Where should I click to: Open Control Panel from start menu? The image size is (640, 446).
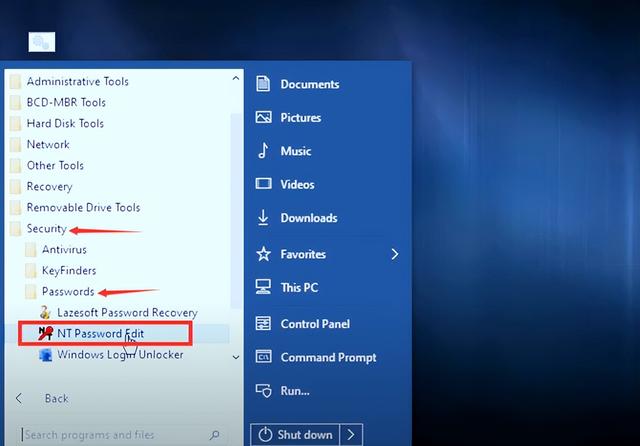pyautogui.click(x=313, y=324)
